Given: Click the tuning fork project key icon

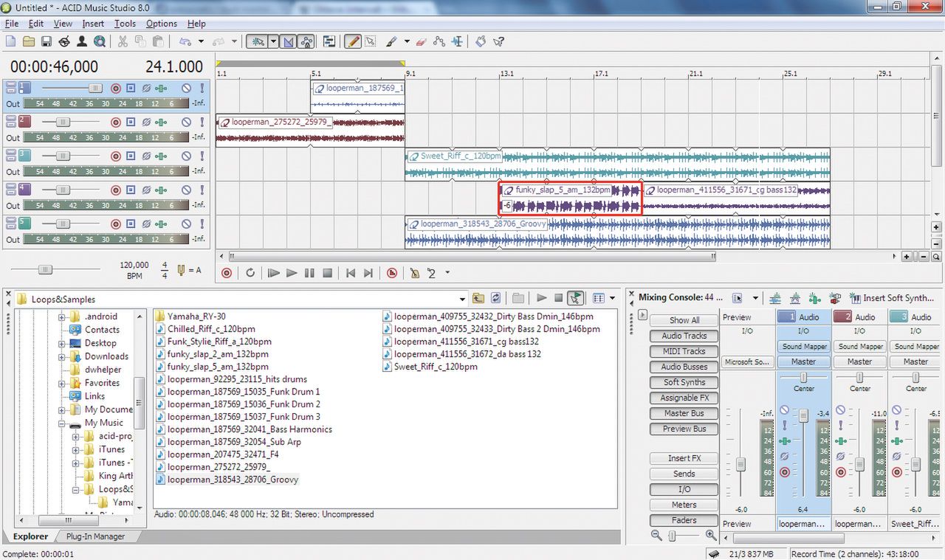Looking at the screenshot, I should [182, 270].
